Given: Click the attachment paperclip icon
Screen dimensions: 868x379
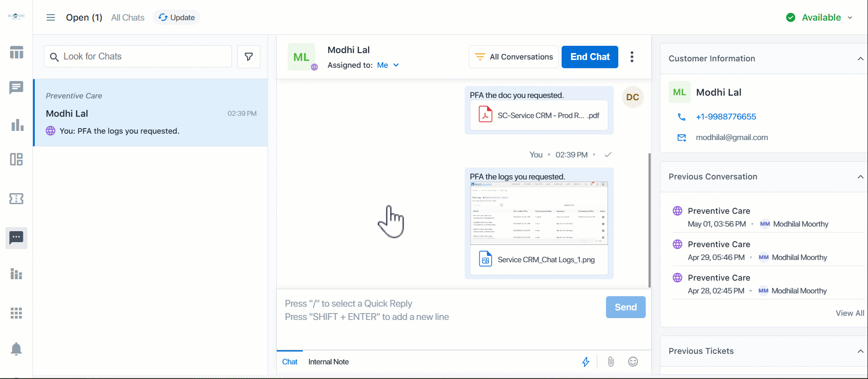Looking at the screenshot, I should click(x=611, y=362).
